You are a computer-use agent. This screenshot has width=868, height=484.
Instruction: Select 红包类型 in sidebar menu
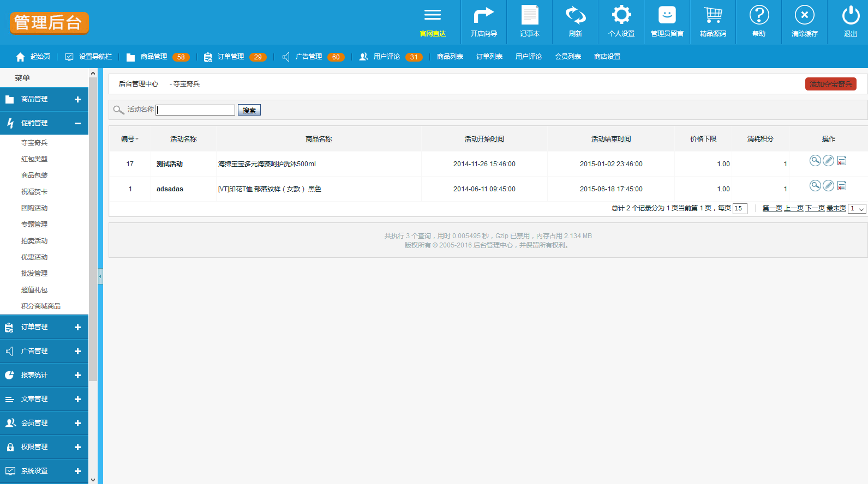(x=34, y=159)
